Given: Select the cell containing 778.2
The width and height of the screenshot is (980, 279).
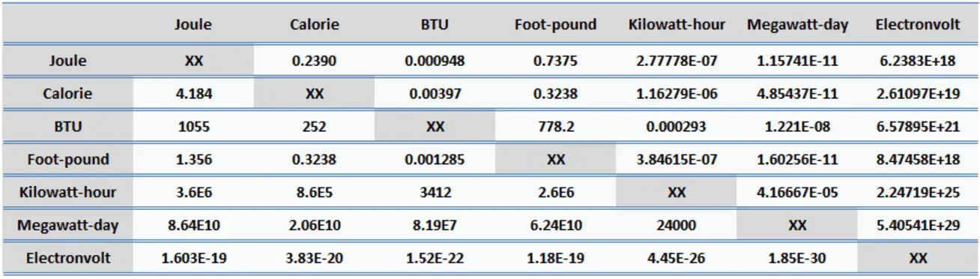Looking at the screenshot, I should [555, 127].
